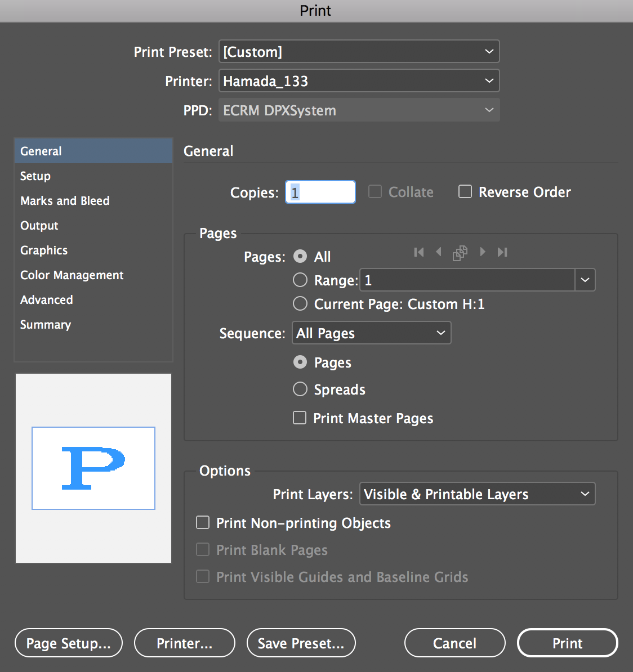633x672 pixels.
Task: Select the Range radio button
Action: click(x=300, y=280)
